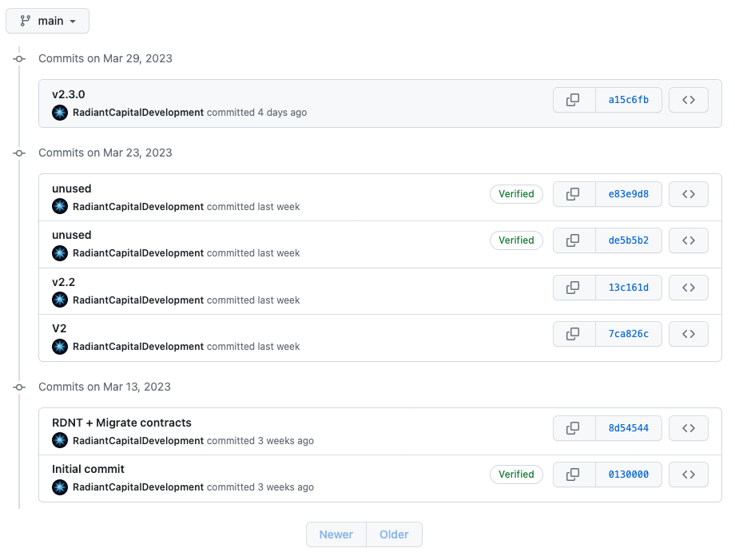Browse repository at commit 13c161d

(x=688, y=288)
